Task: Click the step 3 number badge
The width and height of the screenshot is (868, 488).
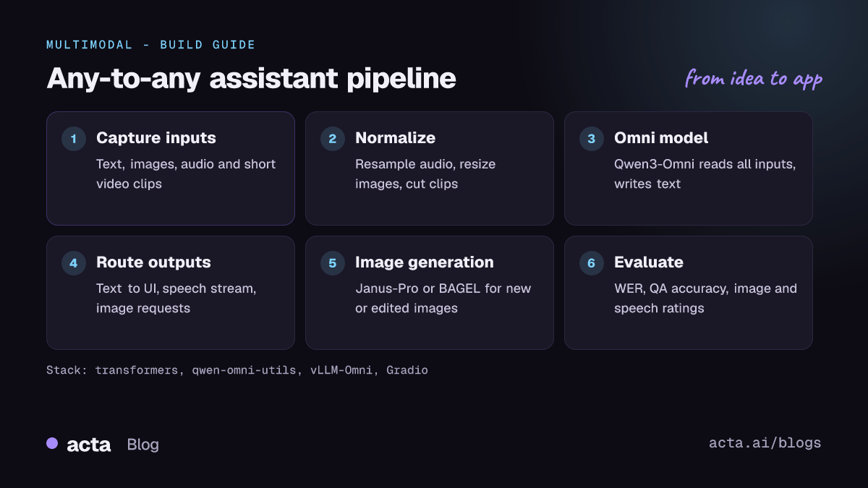Action: 592,139
